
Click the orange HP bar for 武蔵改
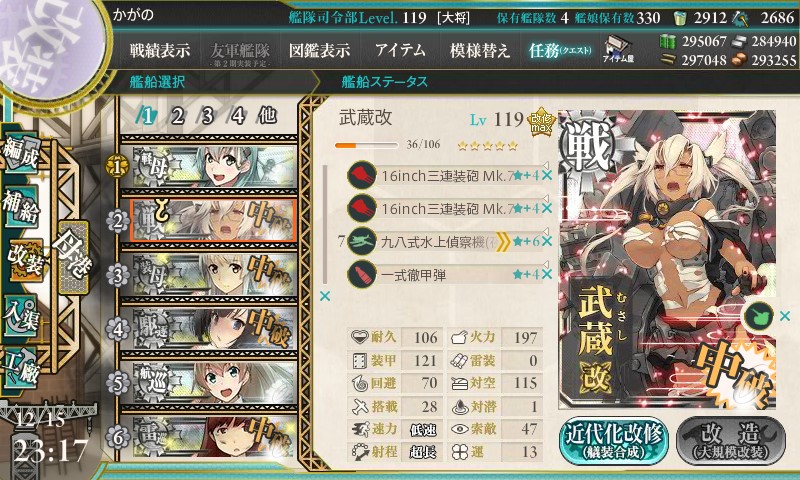click(366, 145)
